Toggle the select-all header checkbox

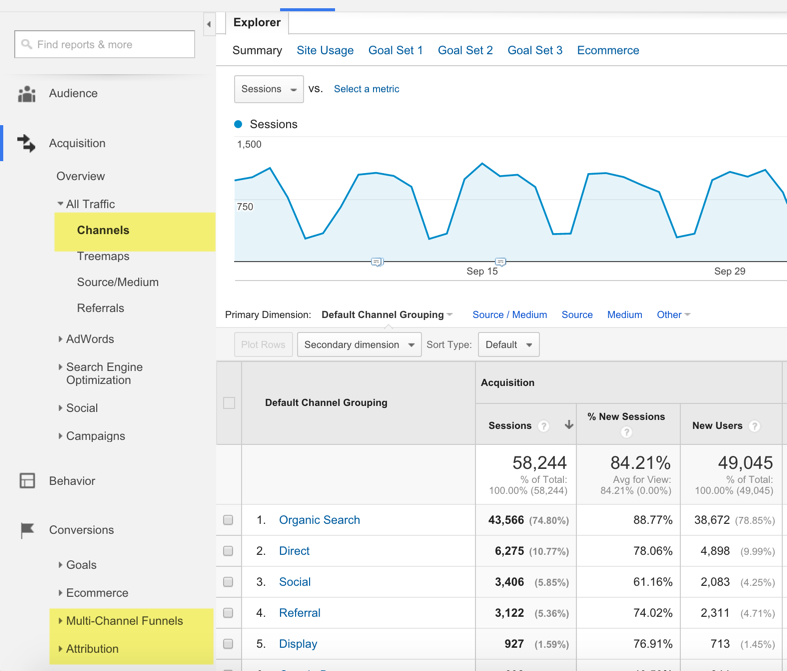(x=229, y=403)
